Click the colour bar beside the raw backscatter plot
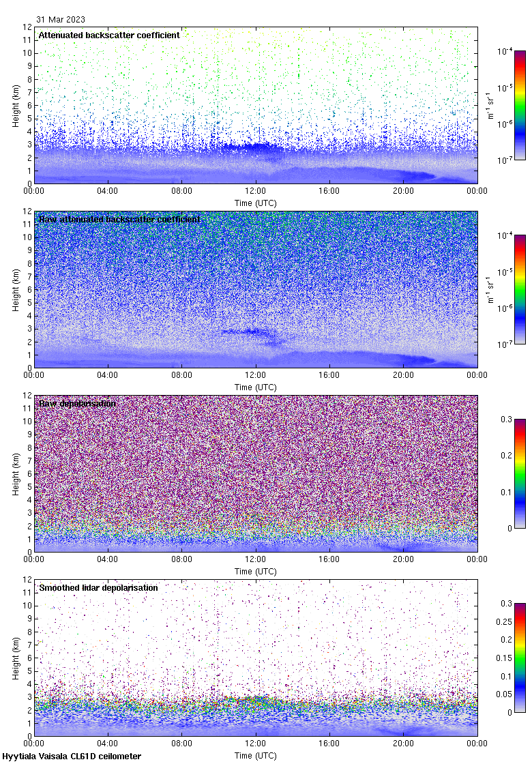The width and height of the screenshot is (532, 764). 520,289
